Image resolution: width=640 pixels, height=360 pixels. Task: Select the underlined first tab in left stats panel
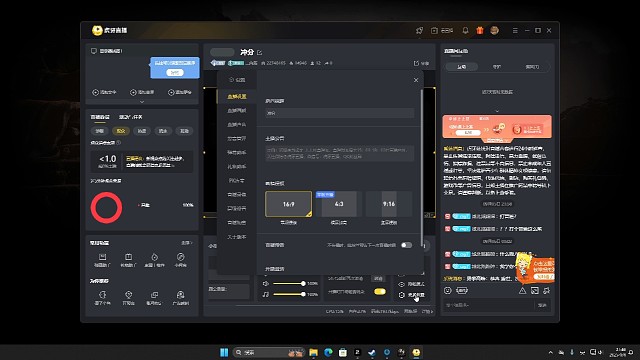pos(100,117)
